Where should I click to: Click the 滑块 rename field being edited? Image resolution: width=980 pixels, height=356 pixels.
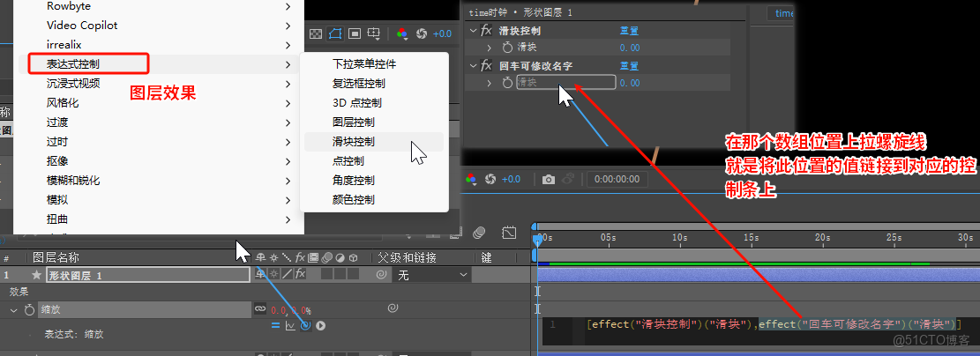tap(565, 83)
